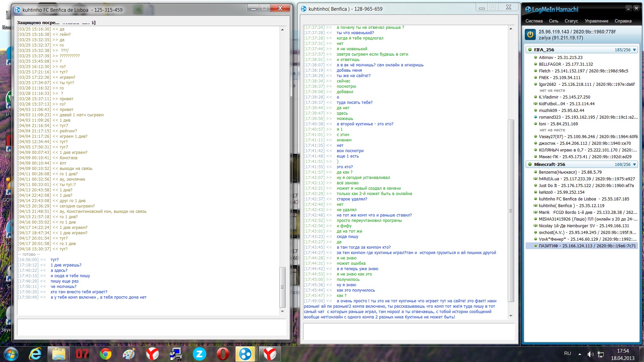The image size is (644, 362).
Task: Expand FIFA_256 network dropdown arrow
Action: tap(634, 50)
